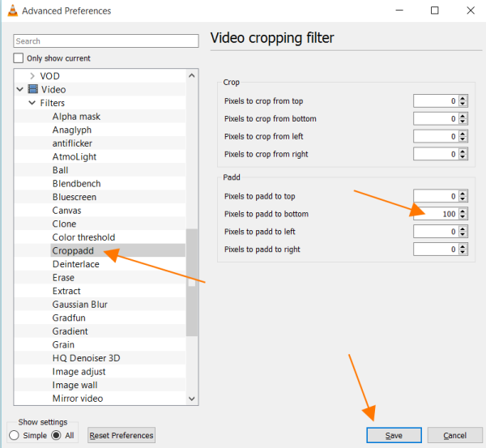This screenshot has height=448, width=486.
Task: Click Pixels to crop from top field
Action: click(435, 100)
